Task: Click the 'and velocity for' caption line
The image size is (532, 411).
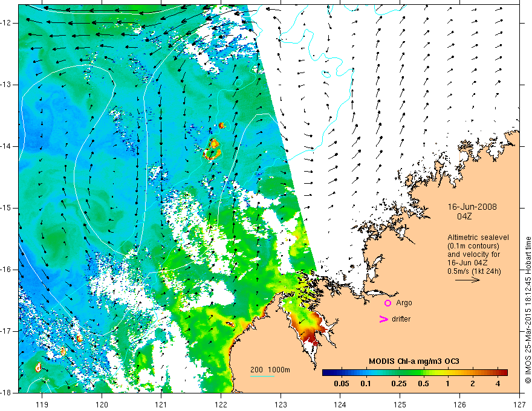Action: (x=473, y=254)
